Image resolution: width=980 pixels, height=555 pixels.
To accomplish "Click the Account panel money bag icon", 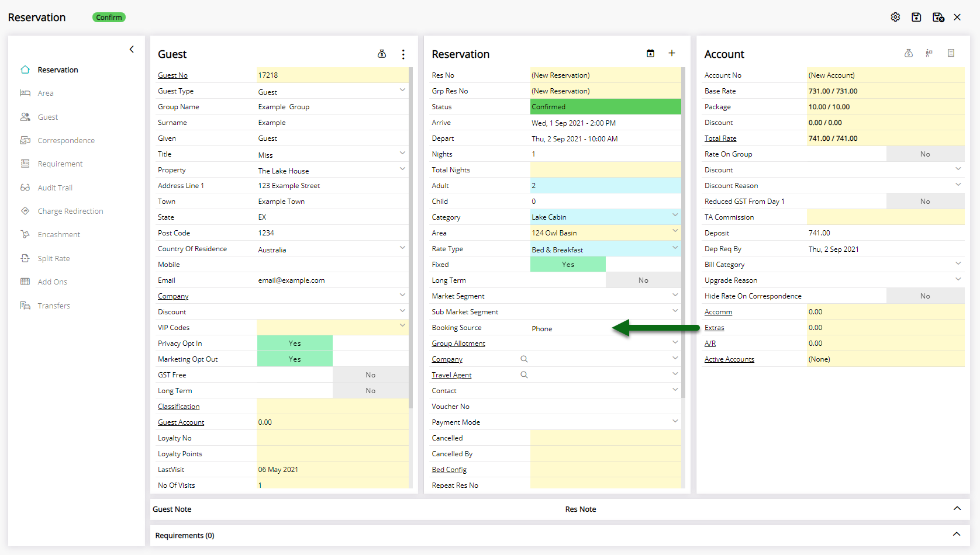I will (x=908, y=53).
